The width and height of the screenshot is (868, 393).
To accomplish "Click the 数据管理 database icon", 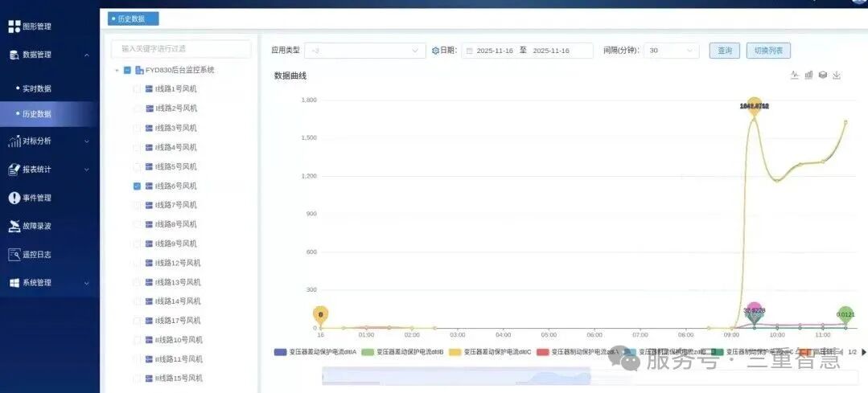I will (x=14, y=55).
